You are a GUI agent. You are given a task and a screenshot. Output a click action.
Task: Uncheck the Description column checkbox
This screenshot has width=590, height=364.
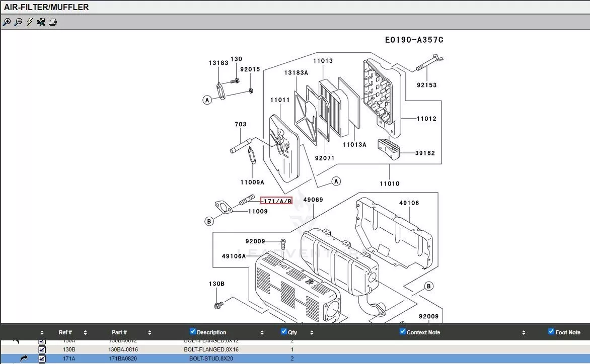coord(193,331)
